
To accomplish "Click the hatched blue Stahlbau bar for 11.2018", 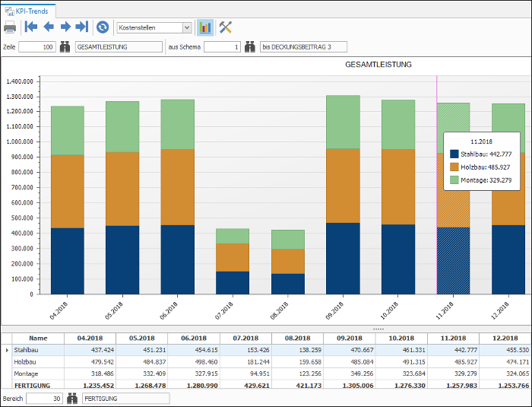I will click(453, 261).
